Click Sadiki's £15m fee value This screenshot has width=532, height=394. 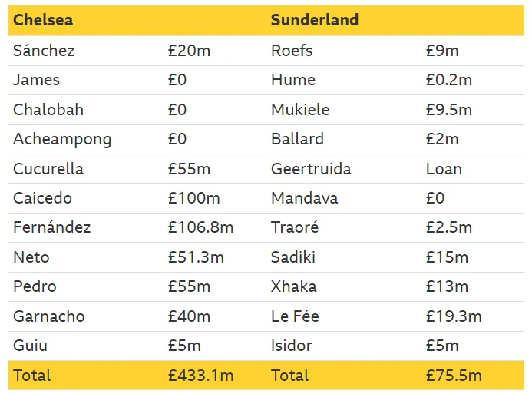coord(447,257)
